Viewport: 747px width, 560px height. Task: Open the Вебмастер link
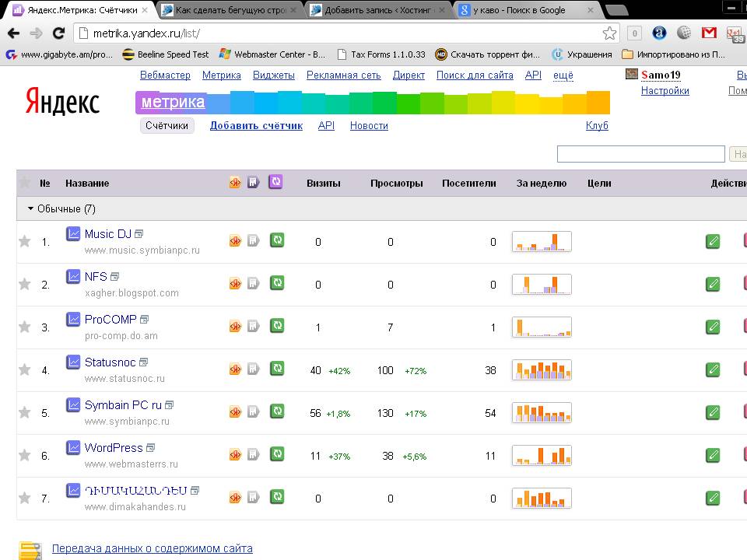[x=165, y=75]
